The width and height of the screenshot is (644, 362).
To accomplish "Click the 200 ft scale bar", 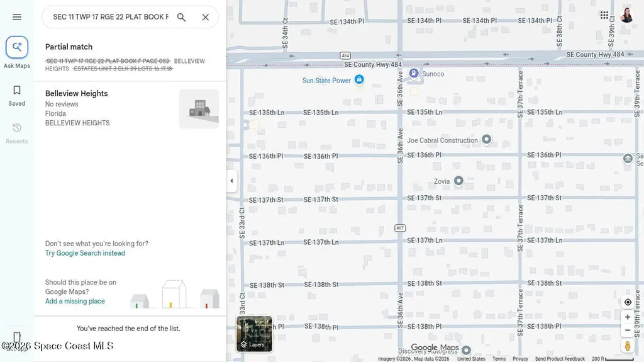I will point(613,359).
